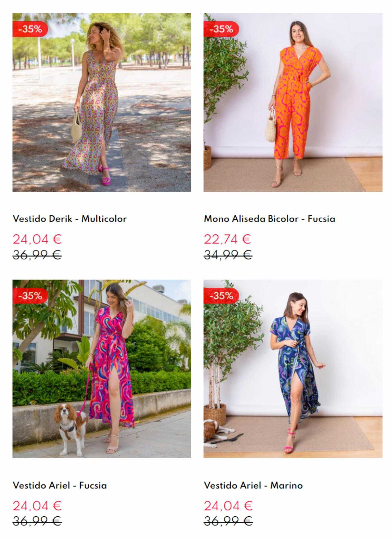Click the 22,74 € sale price
Image resolution: width=392 pixels, height=538 pixels.
pyautogui.click(x=227, y=239)
